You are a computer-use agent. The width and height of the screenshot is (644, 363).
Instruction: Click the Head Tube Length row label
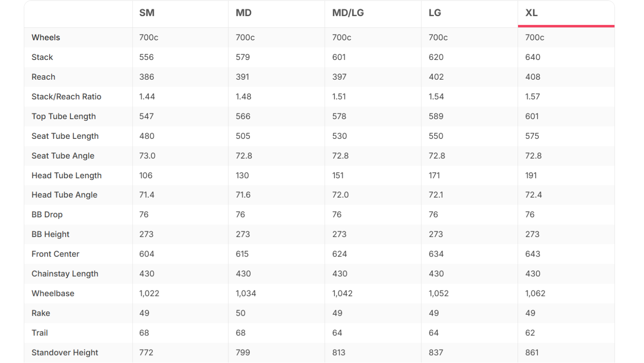pos(66,175)
